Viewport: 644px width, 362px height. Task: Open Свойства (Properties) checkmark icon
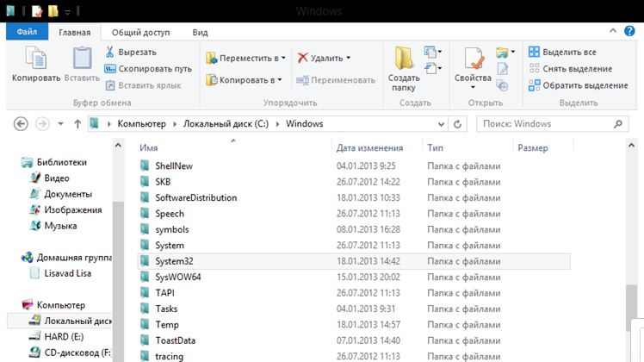coord(473,59)
